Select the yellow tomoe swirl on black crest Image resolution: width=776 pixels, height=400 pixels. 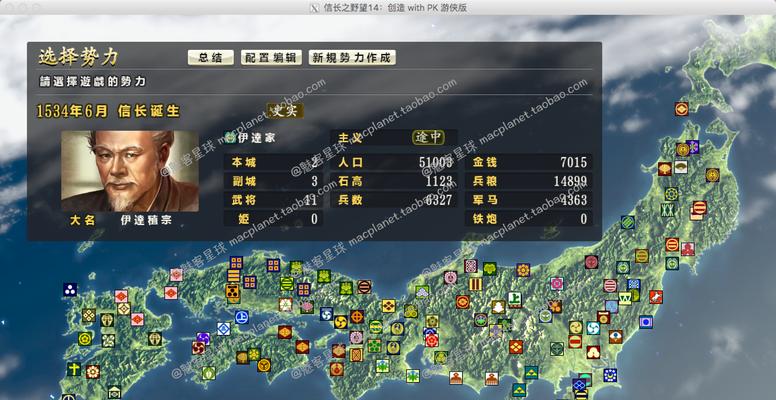(x=340, y=322)
